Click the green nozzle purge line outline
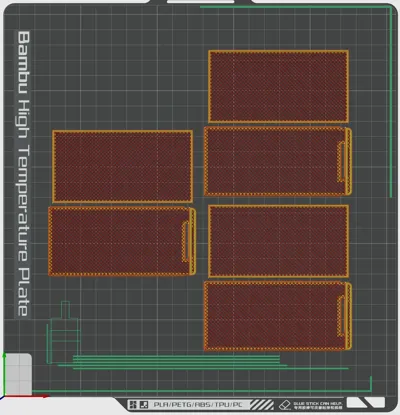Image resolution: width=400 pixels, height=415 pixels. 63,333
